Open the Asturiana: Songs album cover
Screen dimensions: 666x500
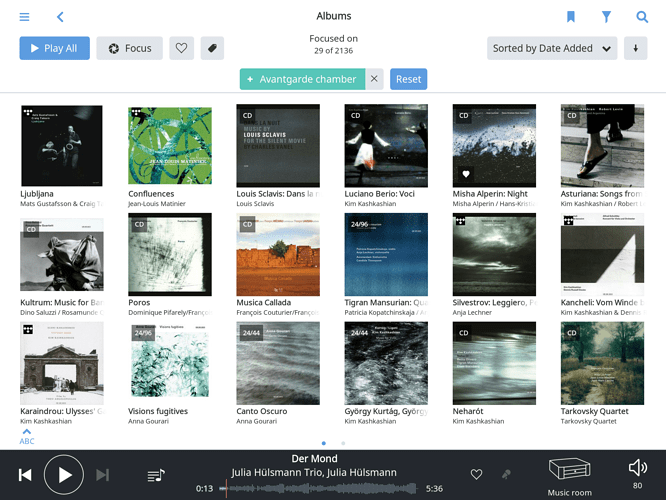(x=602, y=146)
